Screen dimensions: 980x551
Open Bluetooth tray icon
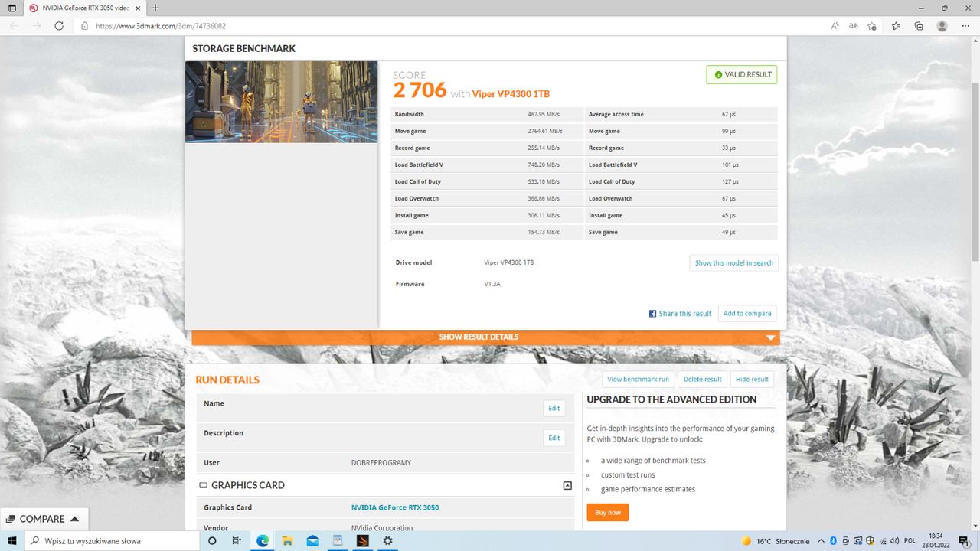833,541
